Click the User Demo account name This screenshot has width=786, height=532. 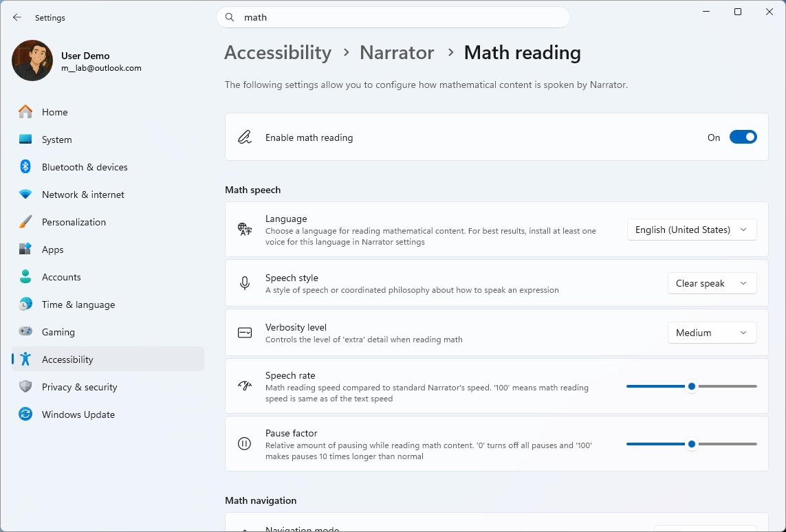85,56
